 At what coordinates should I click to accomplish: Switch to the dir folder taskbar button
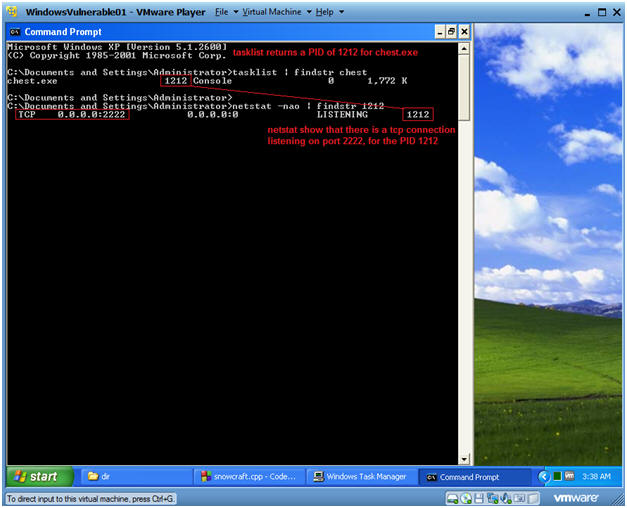point(136,476)
